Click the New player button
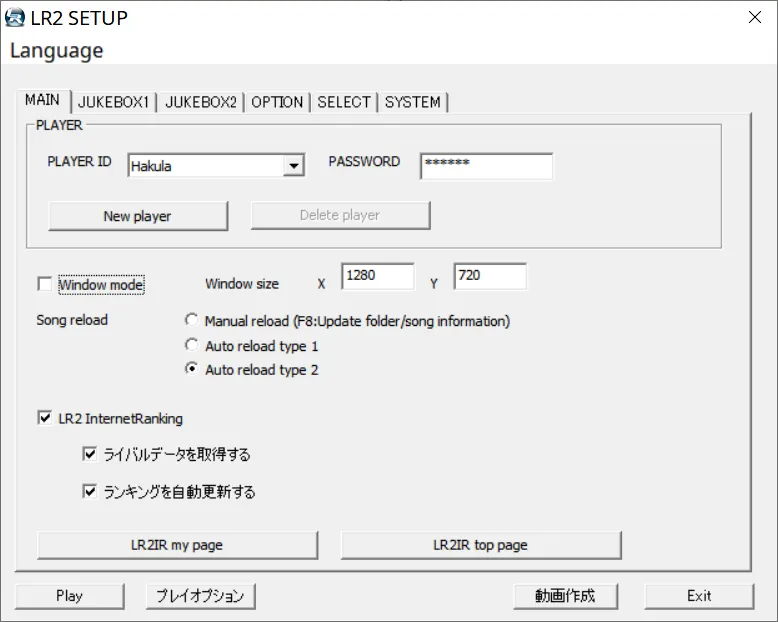This screenshot has height=622, width=778. 138,216
